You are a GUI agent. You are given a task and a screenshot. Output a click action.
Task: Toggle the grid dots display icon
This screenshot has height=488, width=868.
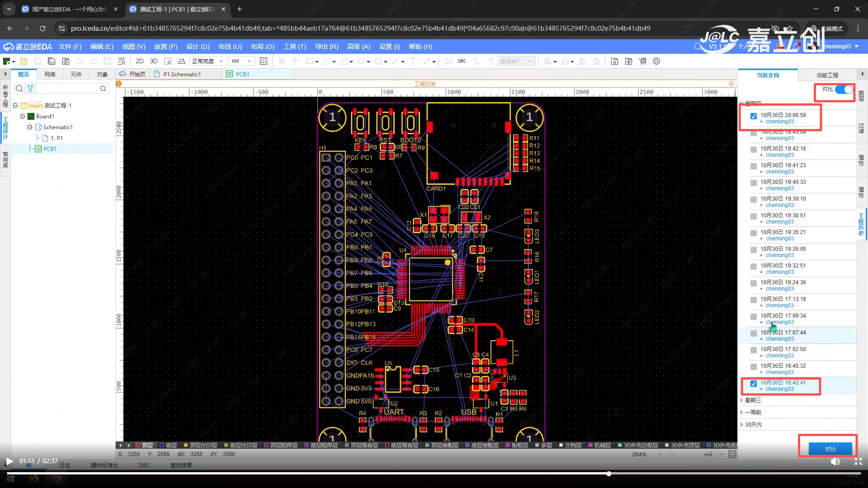264,61
